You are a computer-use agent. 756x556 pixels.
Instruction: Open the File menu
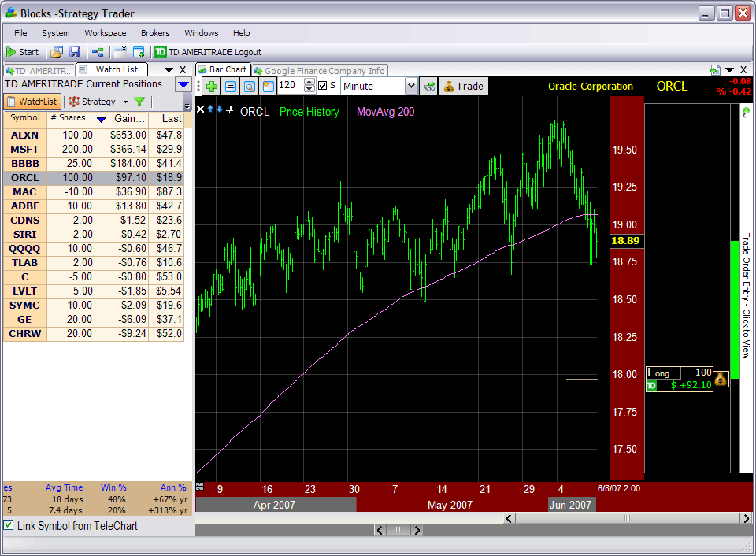click(x=20, y=33)
